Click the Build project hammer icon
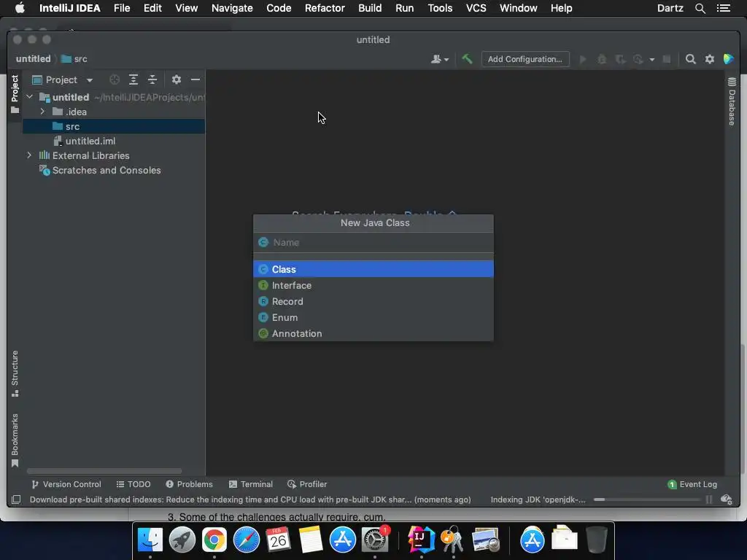 (x=467, y=59)
